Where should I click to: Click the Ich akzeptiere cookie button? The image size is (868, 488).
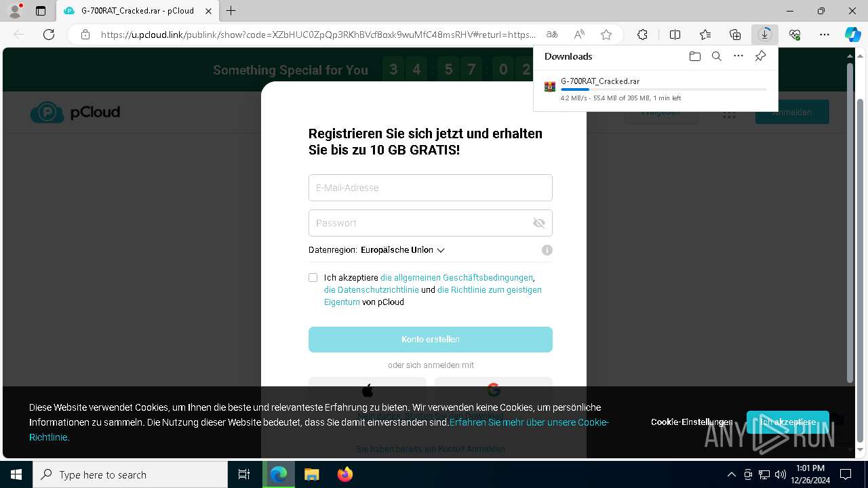(x=788, y=422)
